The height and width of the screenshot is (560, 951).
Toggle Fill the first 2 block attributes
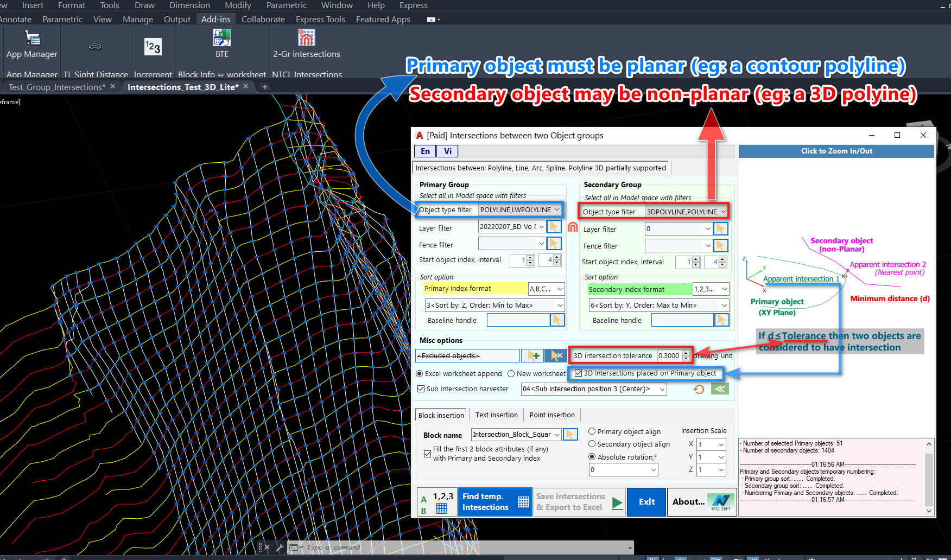coord(427,454)
